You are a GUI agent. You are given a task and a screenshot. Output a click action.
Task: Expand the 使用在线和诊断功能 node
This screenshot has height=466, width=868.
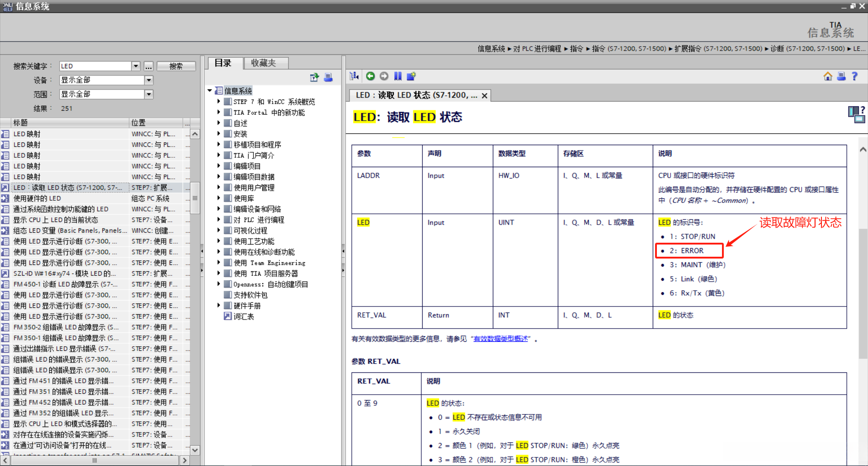point(219,252)
